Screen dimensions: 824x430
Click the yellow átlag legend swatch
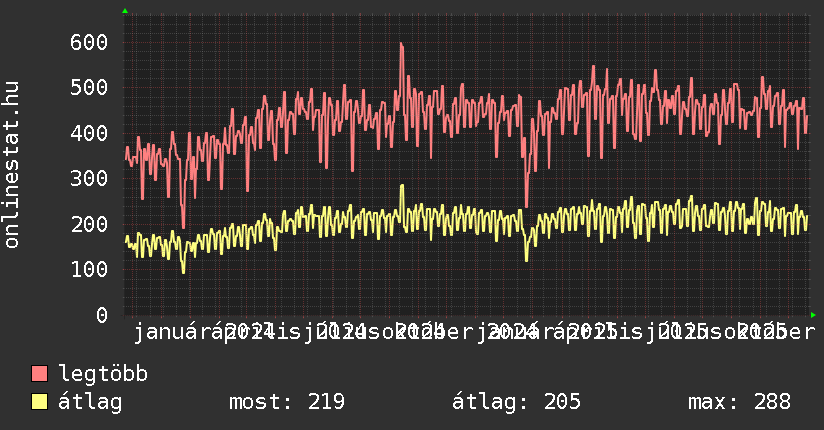click(x=40, y=402)
